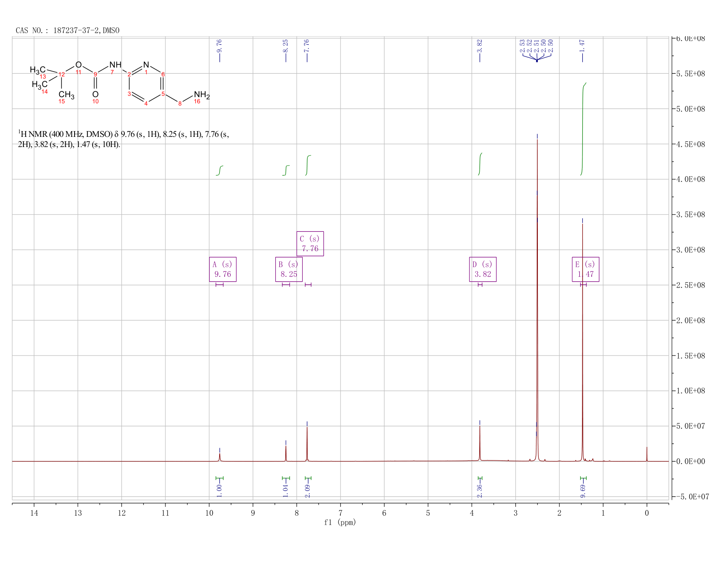Click the peak label 1.47 at top
Screen dimensions: 728x563
(582, 45)
